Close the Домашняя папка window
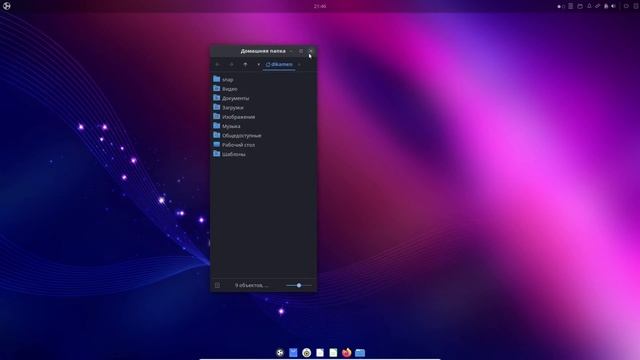Image resolution: width=640 pixels, height=360 pixels. [311, 51]
